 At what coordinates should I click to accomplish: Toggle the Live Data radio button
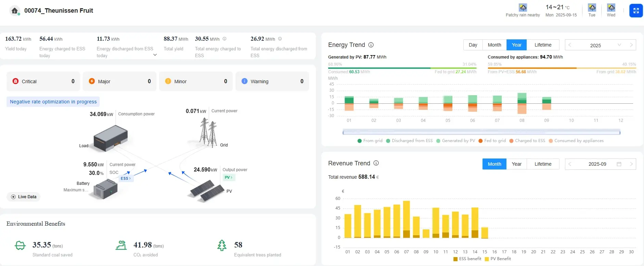click(x=13, y=197)
